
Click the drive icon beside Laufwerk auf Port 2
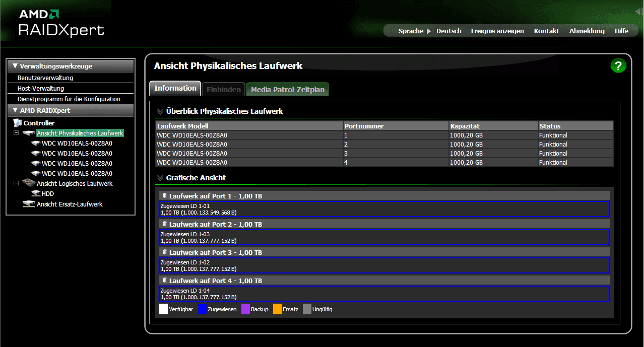[164, 224]
